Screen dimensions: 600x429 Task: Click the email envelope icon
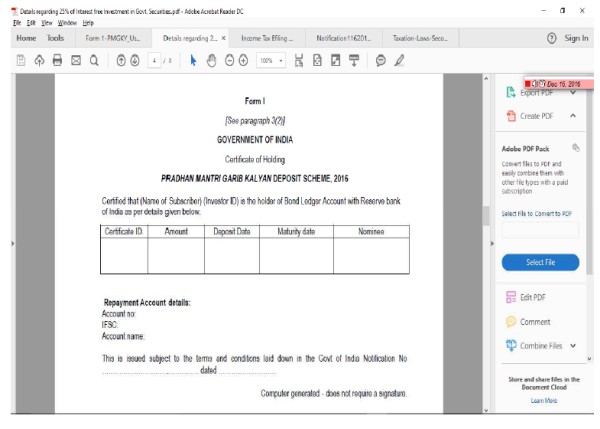75,61
